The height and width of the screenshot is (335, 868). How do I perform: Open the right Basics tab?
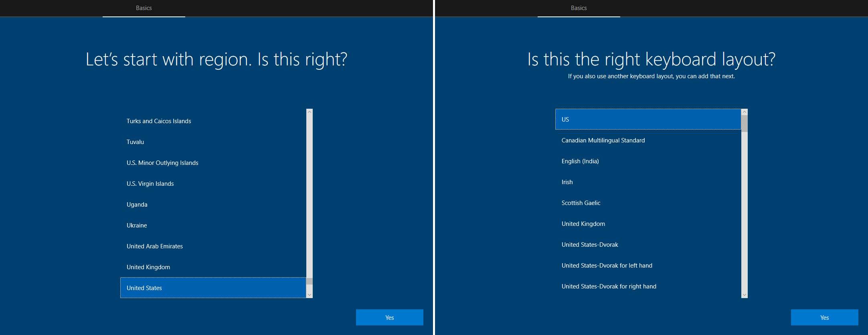[579, 8]
